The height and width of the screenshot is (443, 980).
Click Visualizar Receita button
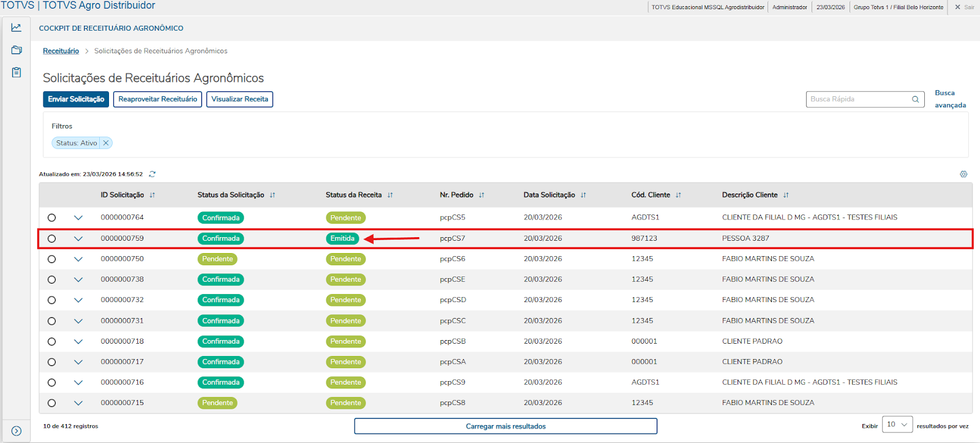239,99
